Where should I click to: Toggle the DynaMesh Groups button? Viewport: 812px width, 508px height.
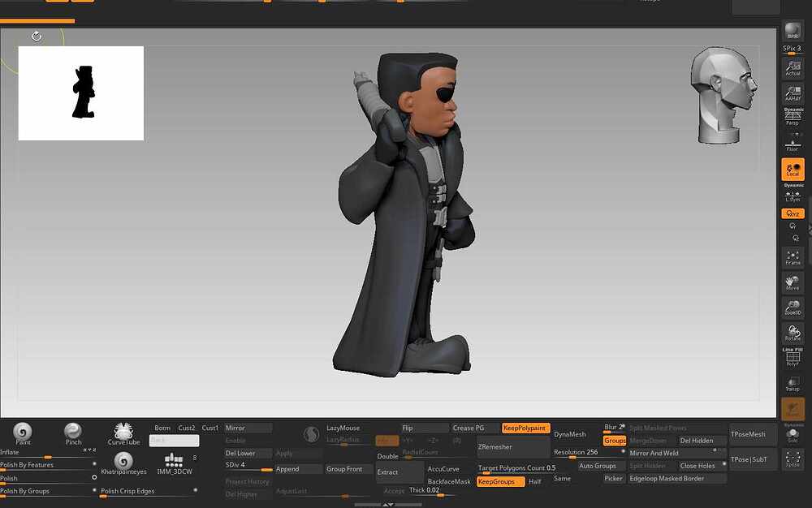click(x=615, y=441)
